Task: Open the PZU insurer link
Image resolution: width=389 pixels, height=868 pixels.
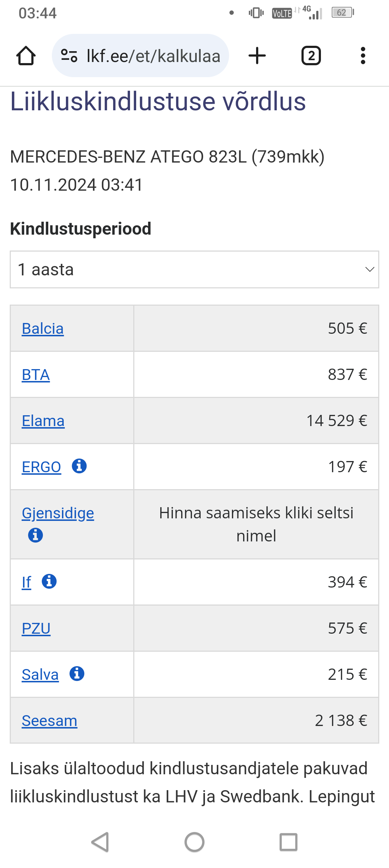Action: (36, 629)
